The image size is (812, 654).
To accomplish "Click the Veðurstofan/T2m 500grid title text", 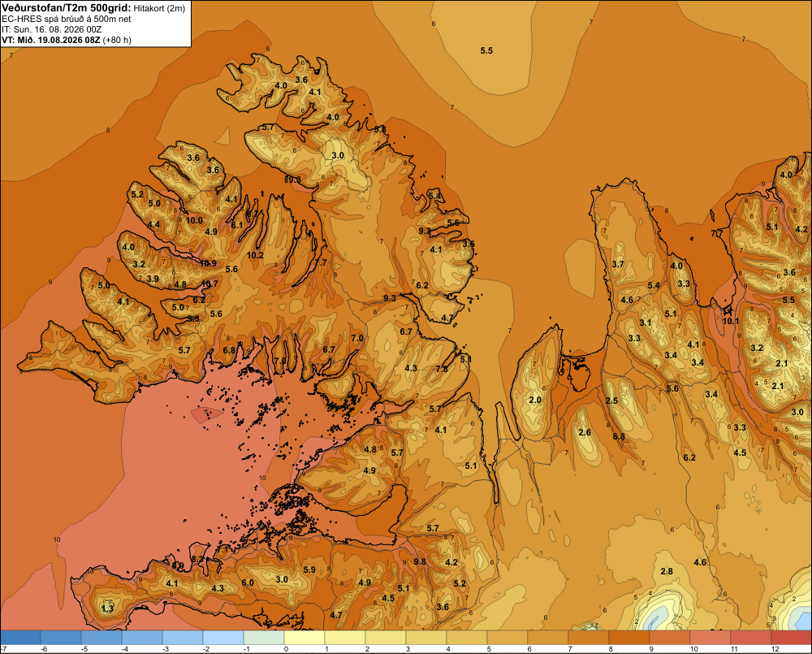I will point(66,7).
